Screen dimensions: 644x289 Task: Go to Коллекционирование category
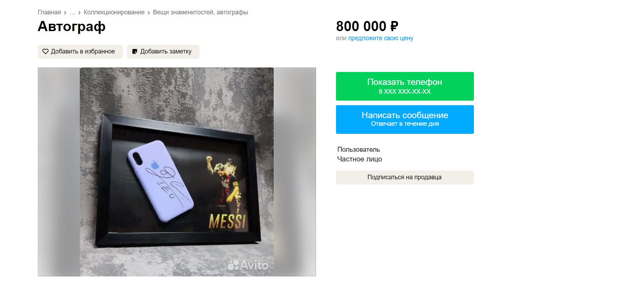pyautogui.click(x=114, y=12)
